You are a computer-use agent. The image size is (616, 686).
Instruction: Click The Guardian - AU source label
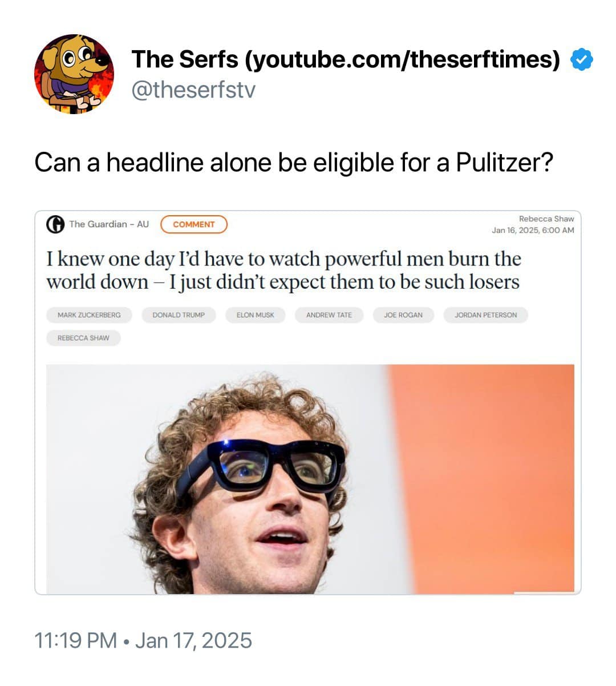109,224
